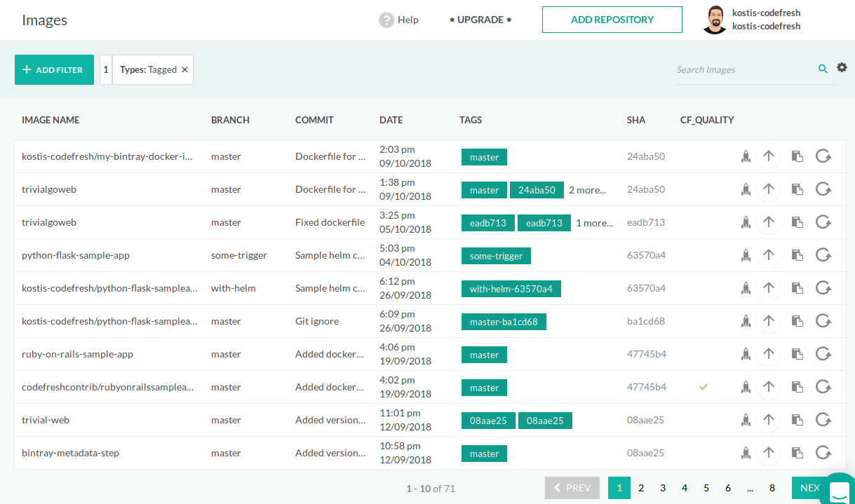The image size is (855, 504).
Task: Jump to page 8 in pagination
Action: (772, 488)
